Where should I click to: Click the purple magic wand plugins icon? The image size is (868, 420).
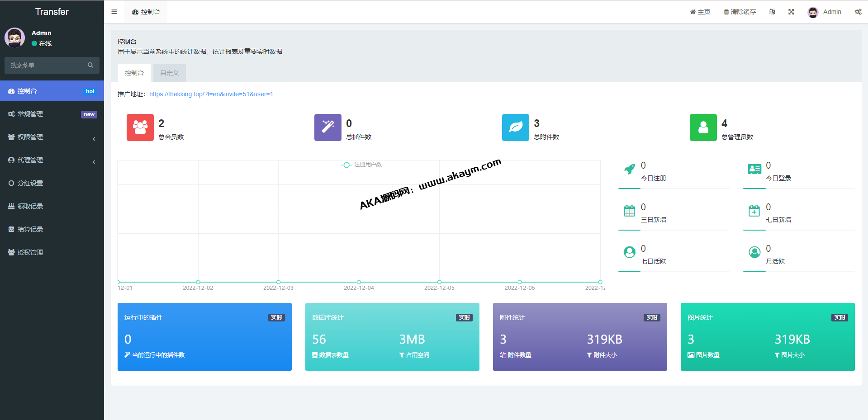pos(327,127)
